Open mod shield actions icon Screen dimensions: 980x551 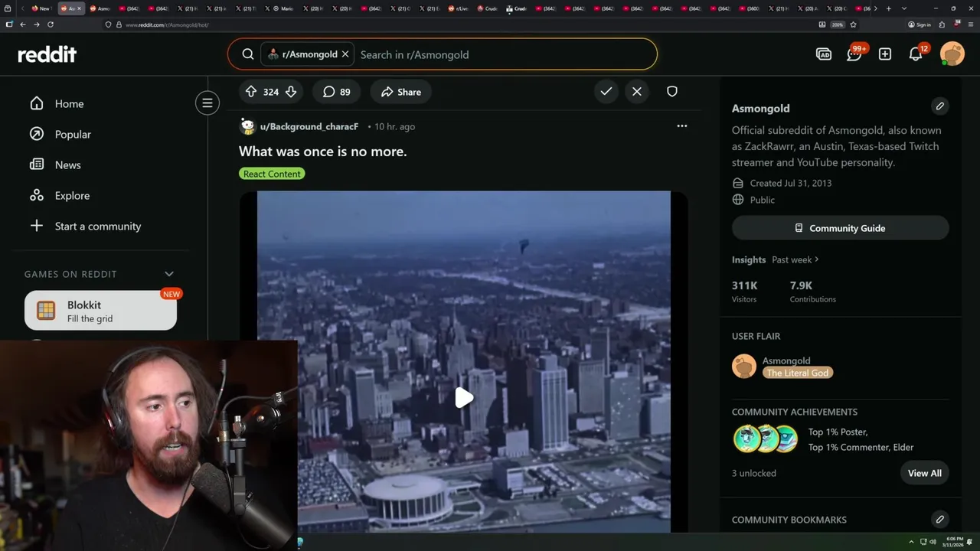(672, 91)
